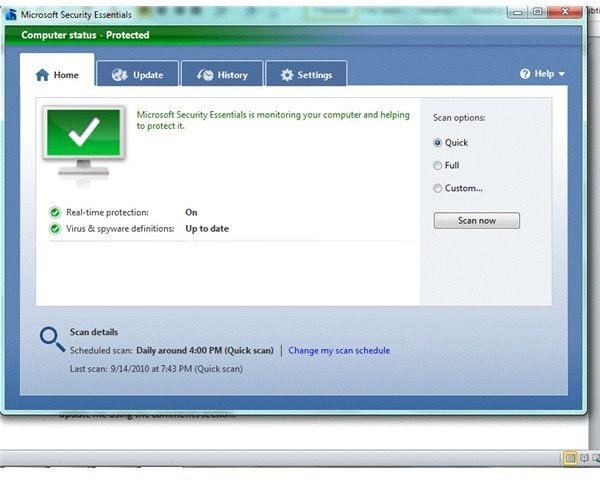Click the 'Up to date' definitions status
Viewport: 600px width, 482px height.
[x=207, y=229]
